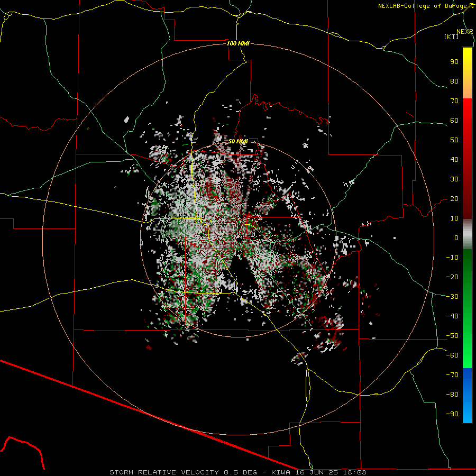Image resolution: width=476 pixels, height=476 pixels.
Task: Select the 40 value on the velocity scale
Action: point(454,160)
